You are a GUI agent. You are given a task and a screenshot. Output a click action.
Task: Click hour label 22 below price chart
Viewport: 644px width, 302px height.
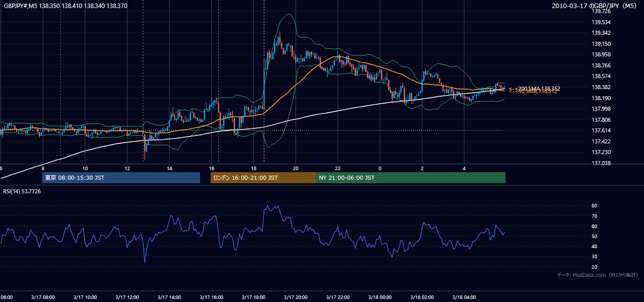338,168
